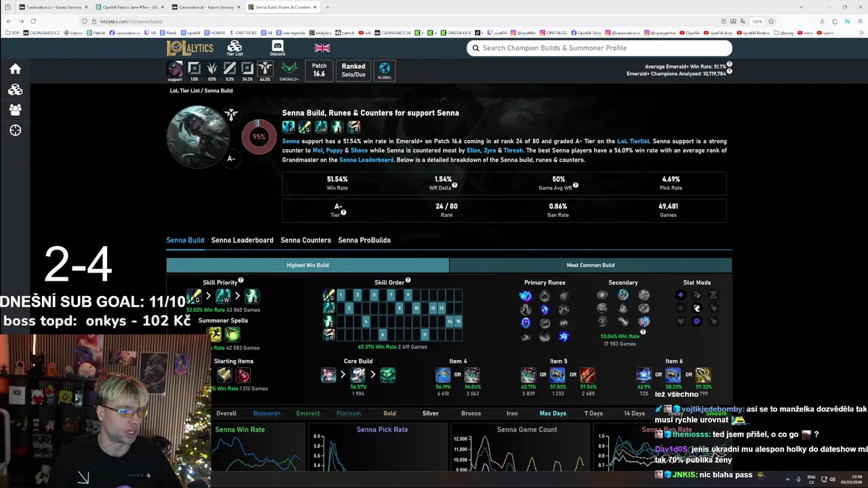
Task: Open the Ranked Solo/Duo queue selector
Action: pos(353,70)
